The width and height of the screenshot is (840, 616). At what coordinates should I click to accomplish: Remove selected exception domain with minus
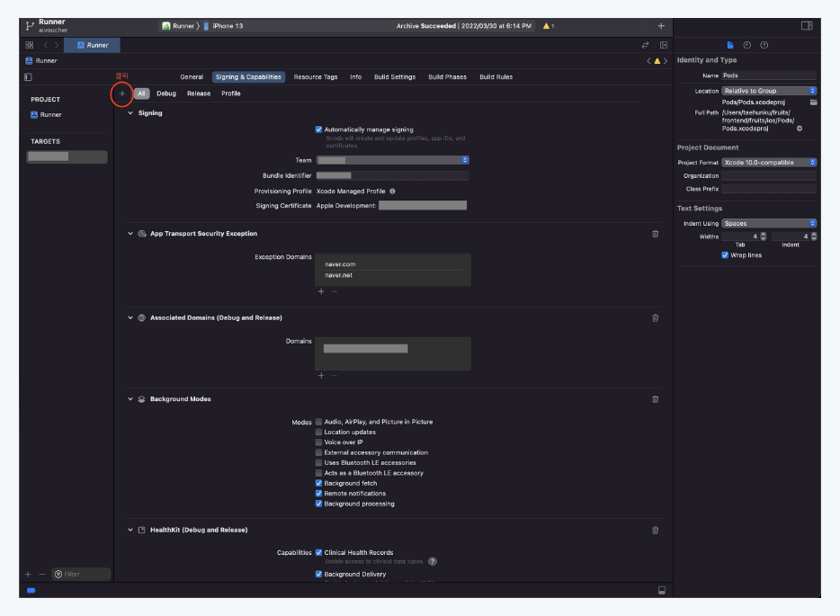coord(335,291)
